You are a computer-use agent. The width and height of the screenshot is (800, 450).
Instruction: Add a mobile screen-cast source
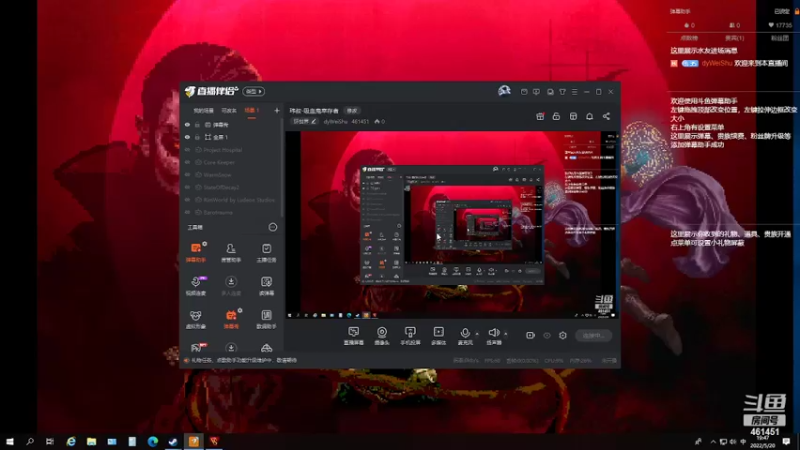tap(410, 336)
